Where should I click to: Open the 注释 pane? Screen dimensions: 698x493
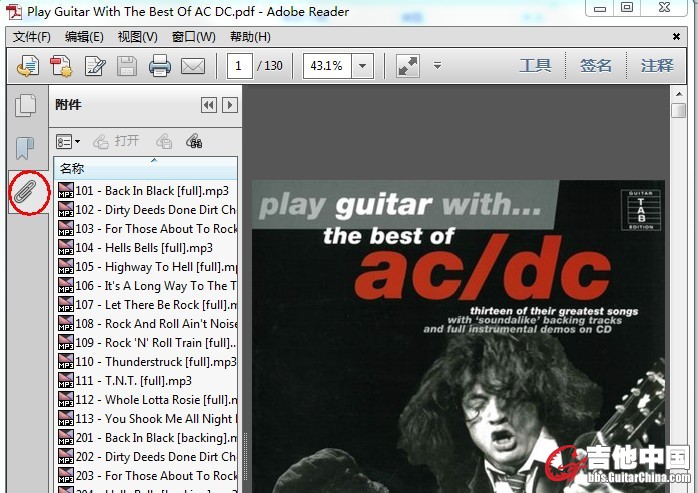(657, 66)
